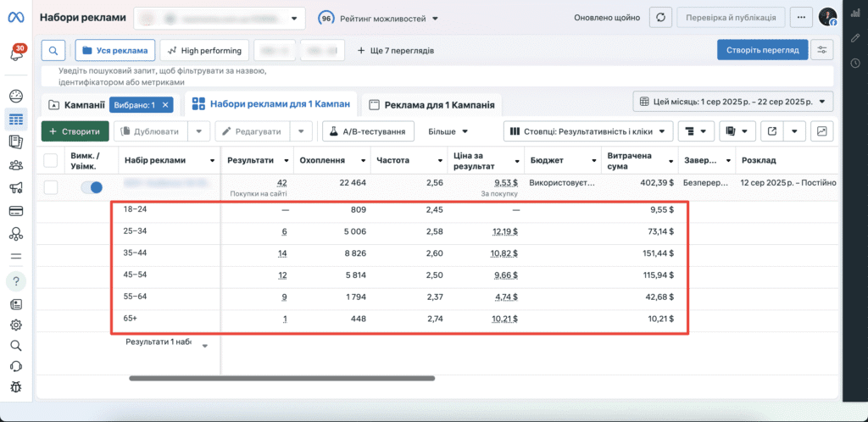868x422 pixels.
Task: Expand the Більше menu
Action: pyautogui.click(x=448, y=131)
